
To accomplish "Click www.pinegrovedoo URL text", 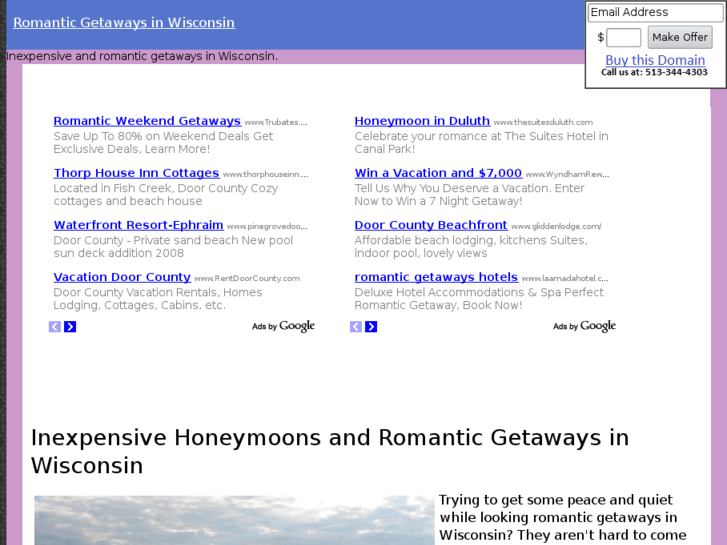I will pos(267,226).
